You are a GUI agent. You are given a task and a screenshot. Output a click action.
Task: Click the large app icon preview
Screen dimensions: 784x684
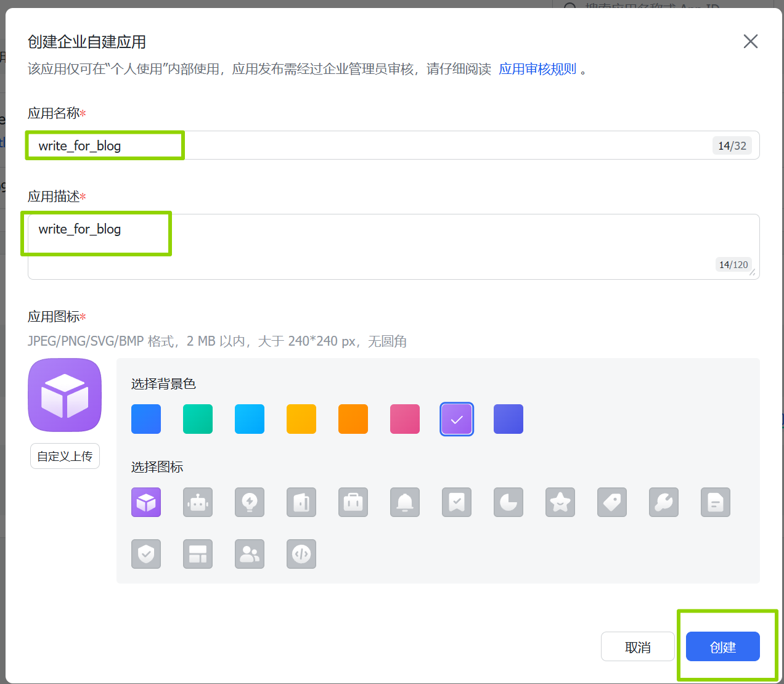tap(65, 395)
